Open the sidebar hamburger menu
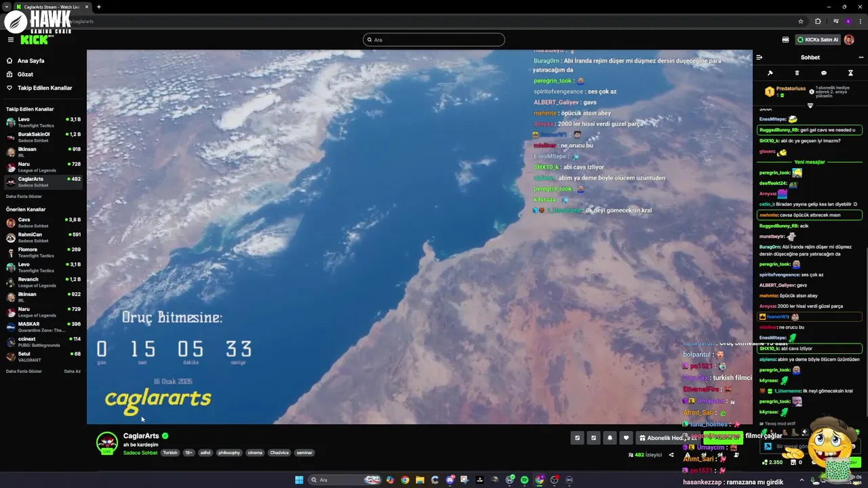This screenshot has width=868, height=488. 11,40
